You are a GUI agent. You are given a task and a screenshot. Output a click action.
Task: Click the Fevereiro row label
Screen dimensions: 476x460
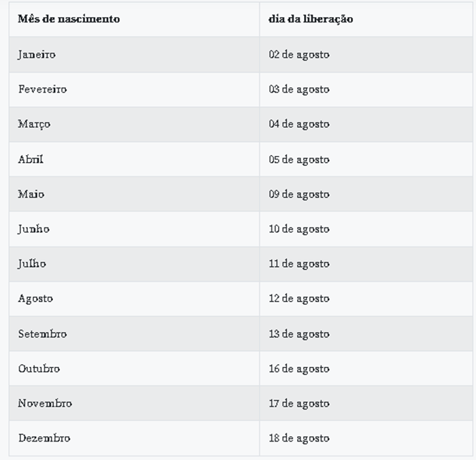click(x=42, y=89)
